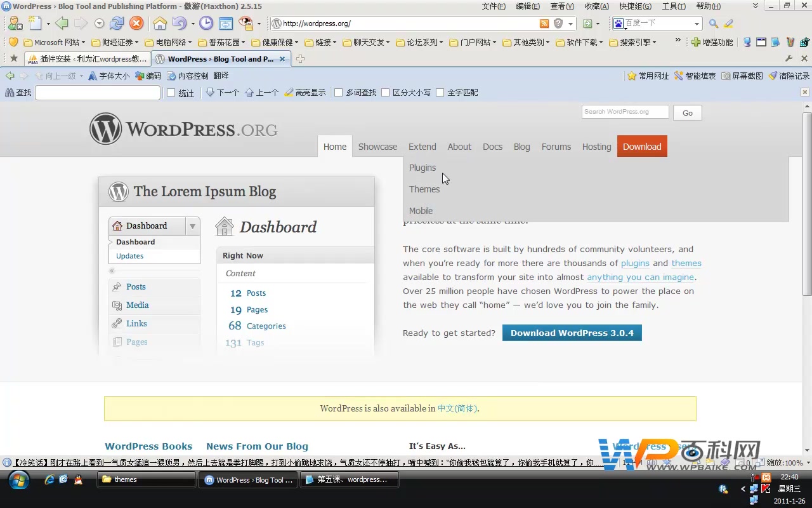Expand 软件下载 bookmarks folder
The height and width of the screenshot is (508, 812).
click(x=579, y=42)
